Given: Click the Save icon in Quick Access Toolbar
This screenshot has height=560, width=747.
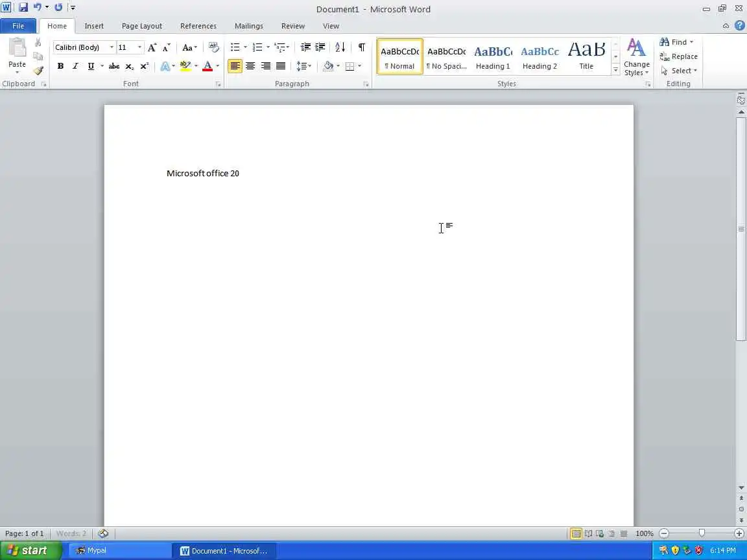Looking at the screenshot, I should tap(23, 7).
